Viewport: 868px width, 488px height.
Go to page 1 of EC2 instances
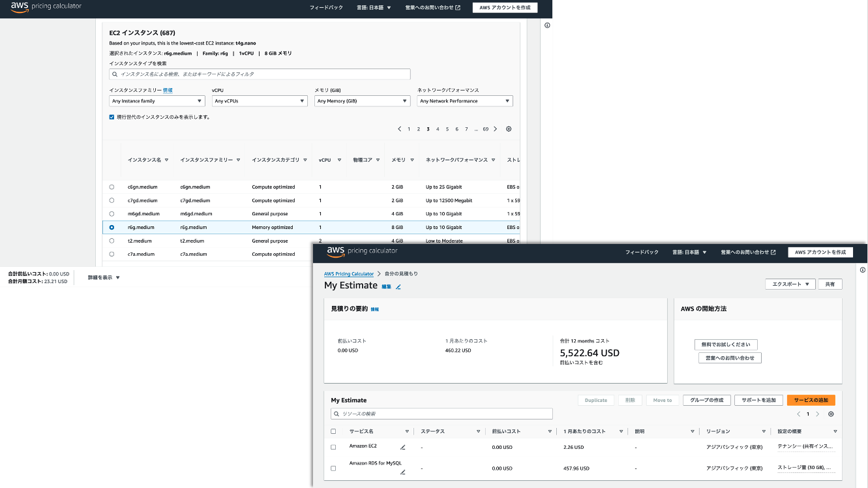pyautogui.click(x=409, y=129)
